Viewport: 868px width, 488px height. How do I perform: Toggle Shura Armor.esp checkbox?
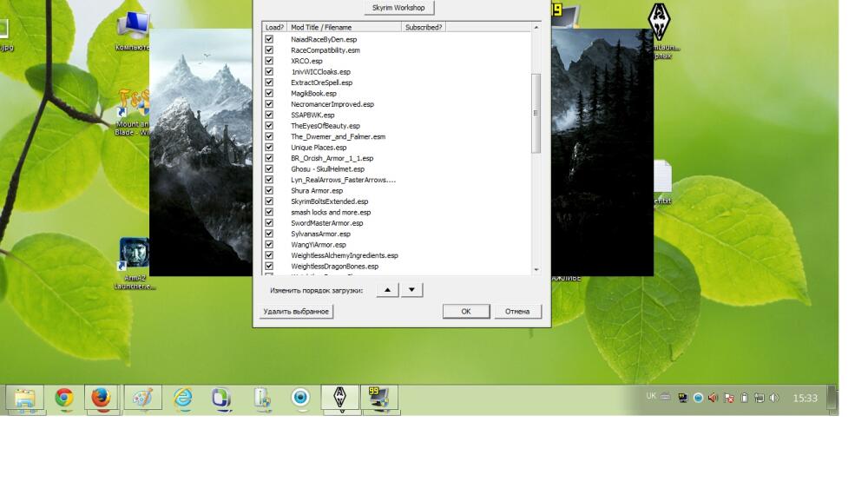[269, 190]
